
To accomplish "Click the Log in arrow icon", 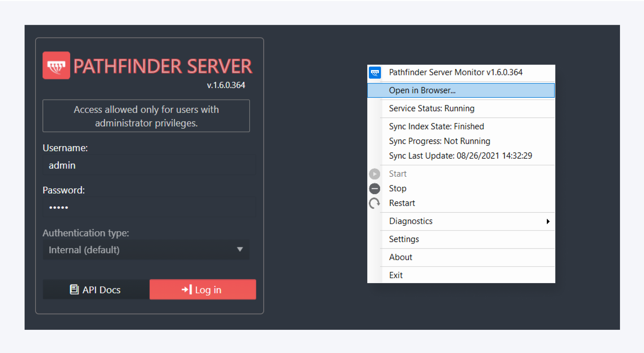I will (187, 289).
